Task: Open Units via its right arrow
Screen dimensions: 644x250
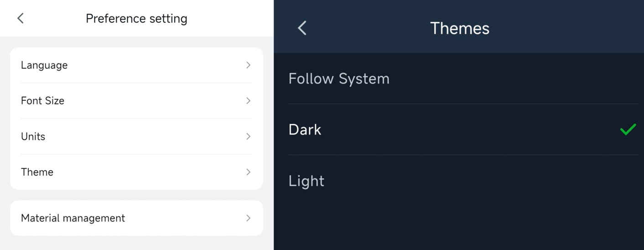Action: pos(248,136)
